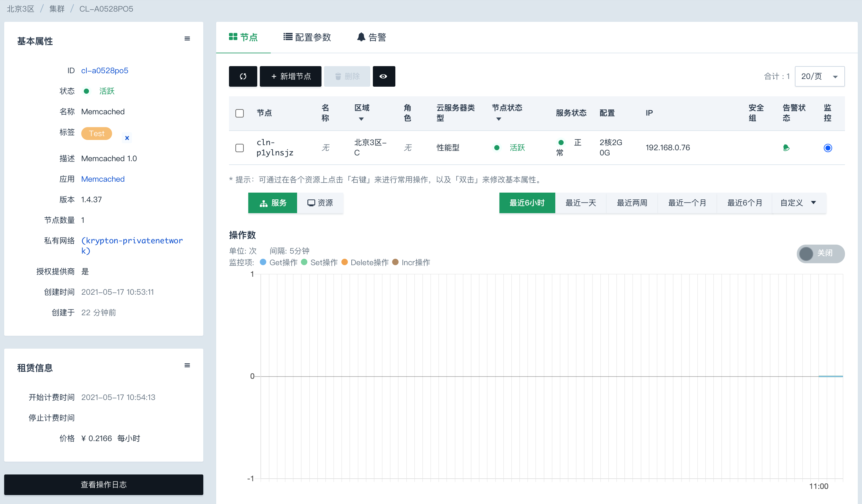Click the orange Test tag
This screenshot has height=504, width=862.
coord(96,134)
